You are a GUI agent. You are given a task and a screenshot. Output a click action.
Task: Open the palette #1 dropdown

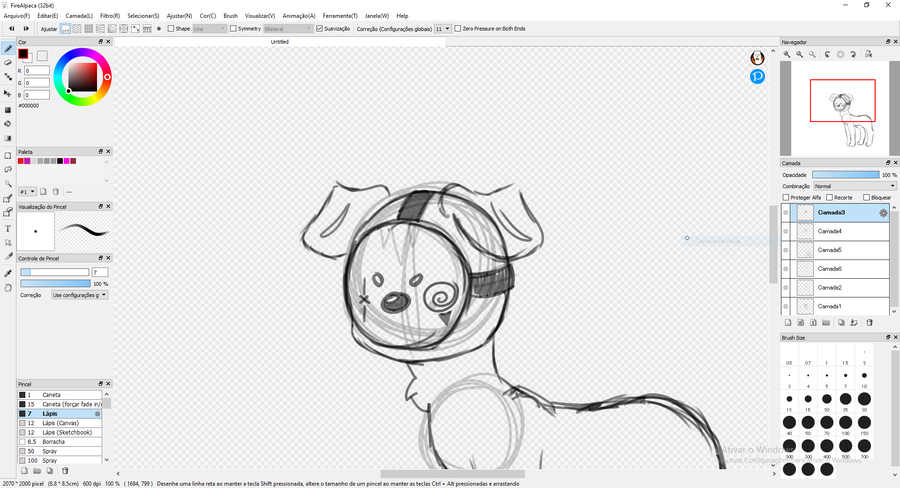28,192
